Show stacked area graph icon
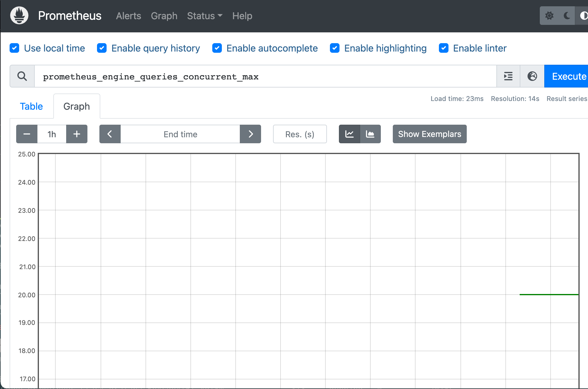This screenshot has width=588, height=389. pyautogui.click(x=370, y=134)
